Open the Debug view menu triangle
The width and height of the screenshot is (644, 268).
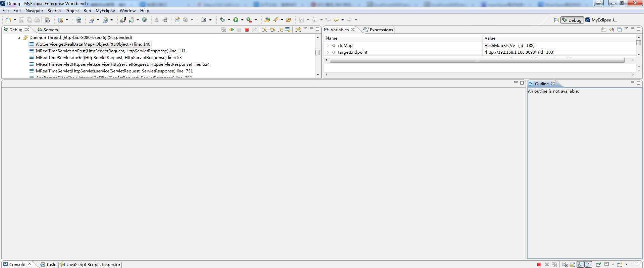(x=305, y=29)
